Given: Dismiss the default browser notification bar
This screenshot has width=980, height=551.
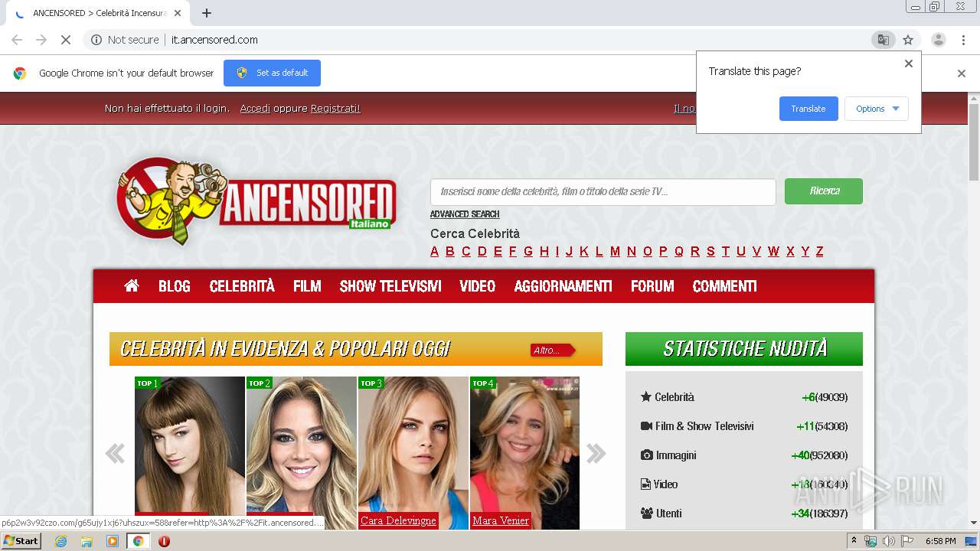Looking at the screenshot, I should [962, 73].
